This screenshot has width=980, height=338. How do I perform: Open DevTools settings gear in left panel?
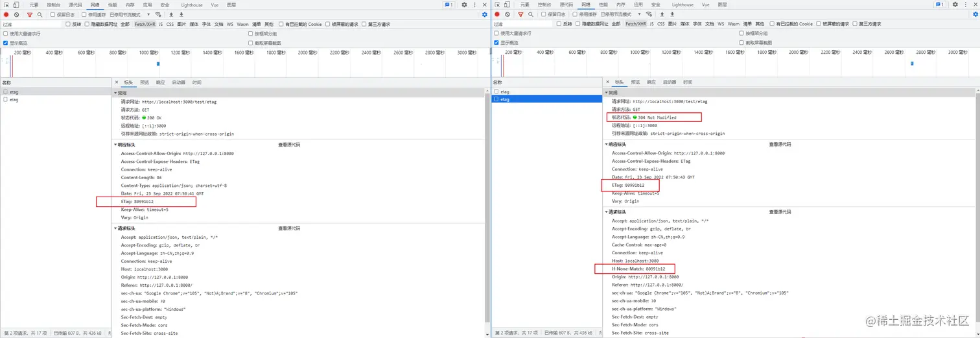tap(464, 5)
